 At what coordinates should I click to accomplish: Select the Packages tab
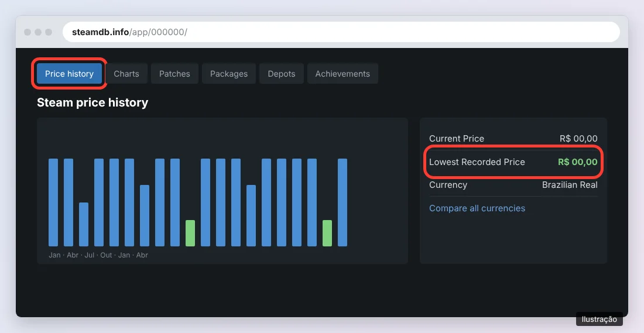[229, 74]
